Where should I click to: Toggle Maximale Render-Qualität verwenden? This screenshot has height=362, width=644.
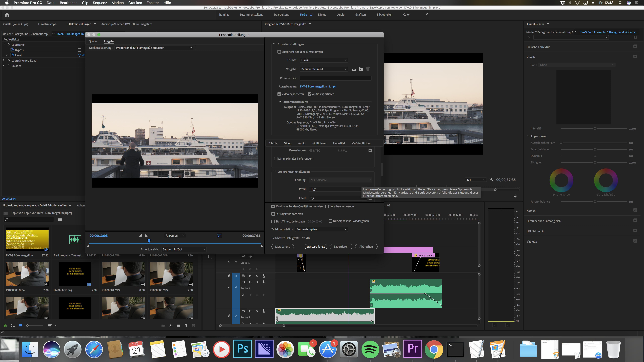tap(273, 206)
